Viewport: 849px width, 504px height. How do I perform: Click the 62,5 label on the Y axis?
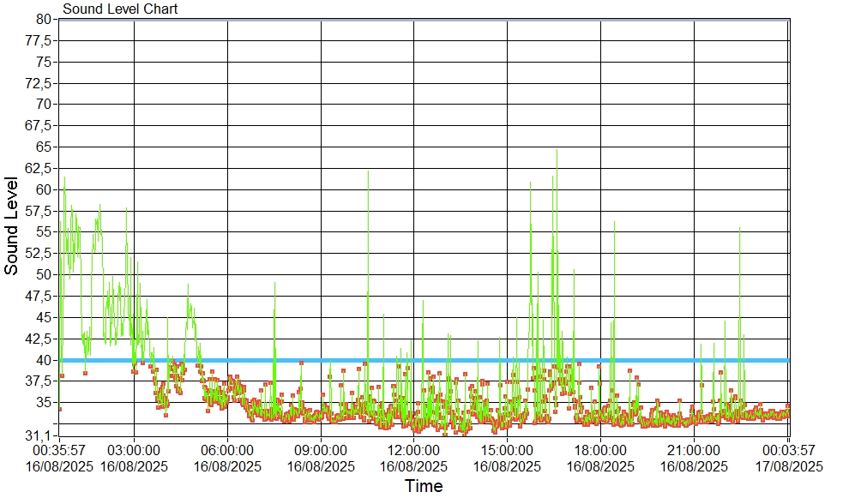tap(41, 169)
